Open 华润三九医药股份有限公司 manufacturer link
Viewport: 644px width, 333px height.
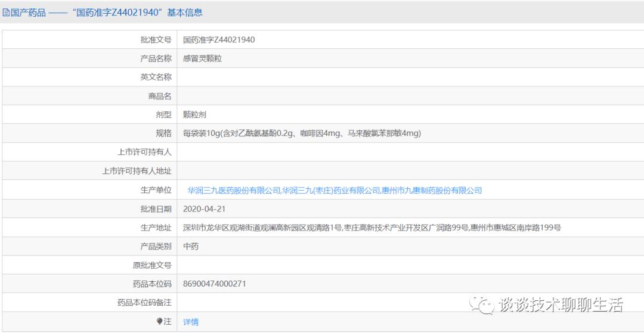click(234, 190)
